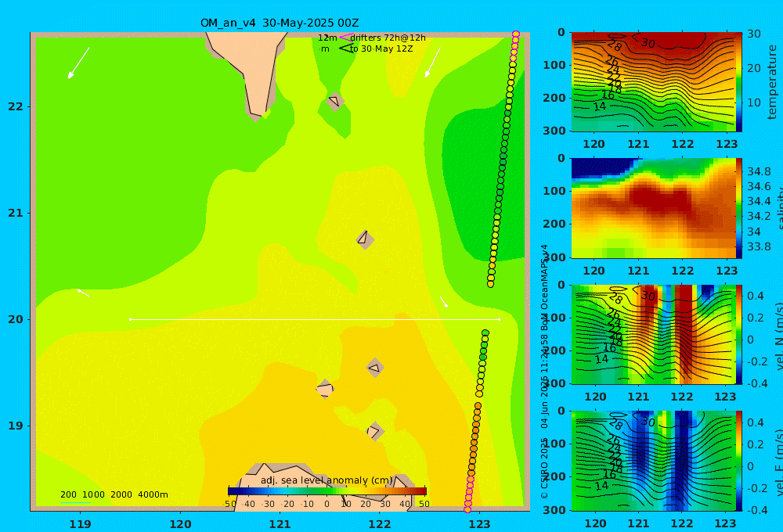This screenshot has height=532, width=783.
Task: Click the '300' depth tick in salinity panel
Action: (554, 257)
